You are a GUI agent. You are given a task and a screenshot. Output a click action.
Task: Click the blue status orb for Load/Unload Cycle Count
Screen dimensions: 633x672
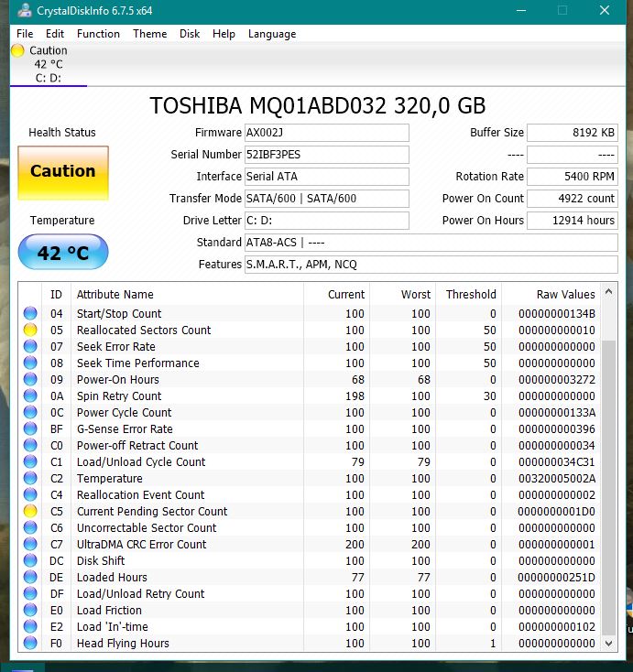(30, 461)
